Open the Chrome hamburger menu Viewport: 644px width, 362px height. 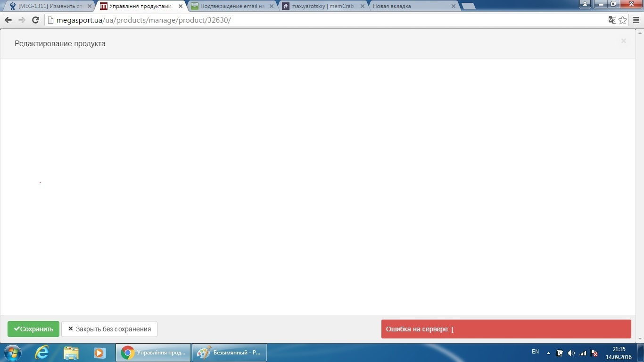636,20
